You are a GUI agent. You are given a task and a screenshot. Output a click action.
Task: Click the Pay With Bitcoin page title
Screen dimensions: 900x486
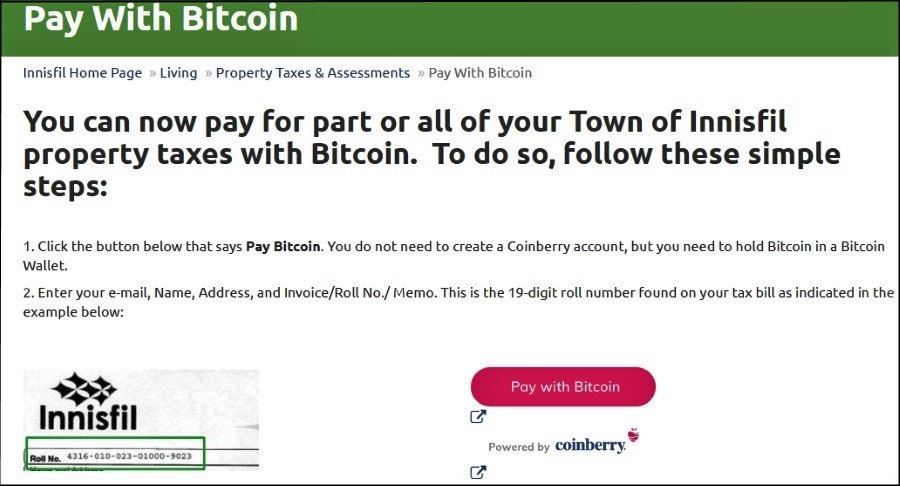click(160, 18)
